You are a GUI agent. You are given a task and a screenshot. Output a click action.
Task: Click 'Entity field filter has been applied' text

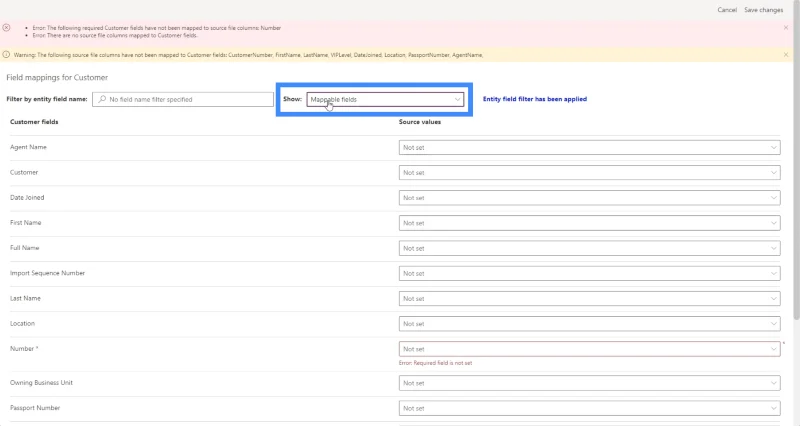pyautogui.click(x=535, y=99)
